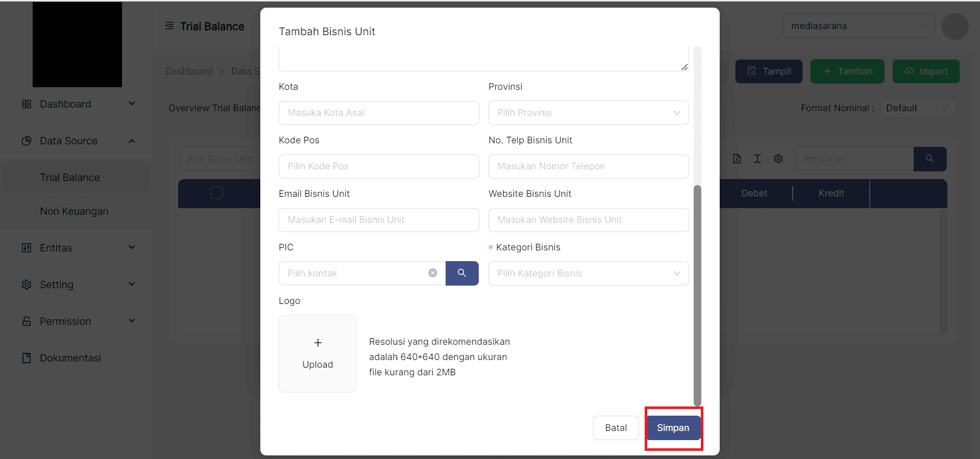Viewport: 980px width, 459px height.
Task: Open the Pilih Provinsi dropdown
Action: pos(588,113)
